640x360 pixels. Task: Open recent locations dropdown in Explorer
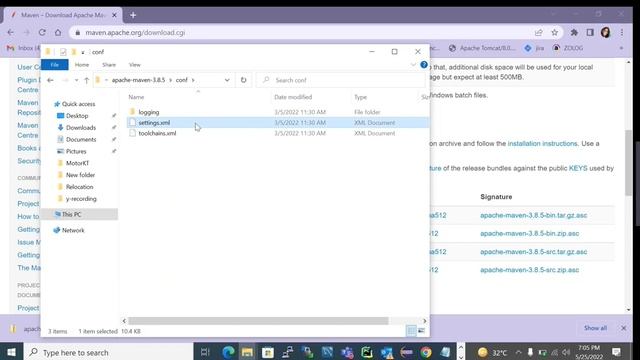click(76, 80)
